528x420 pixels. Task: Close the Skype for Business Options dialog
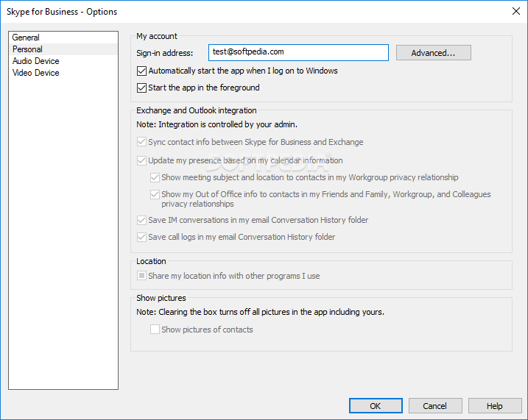(516, 11)
